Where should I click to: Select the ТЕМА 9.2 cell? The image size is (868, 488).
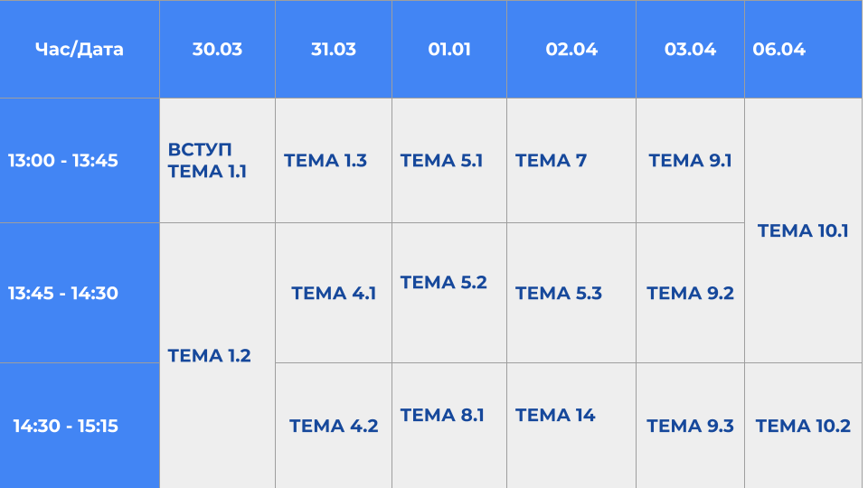(690, 293)
